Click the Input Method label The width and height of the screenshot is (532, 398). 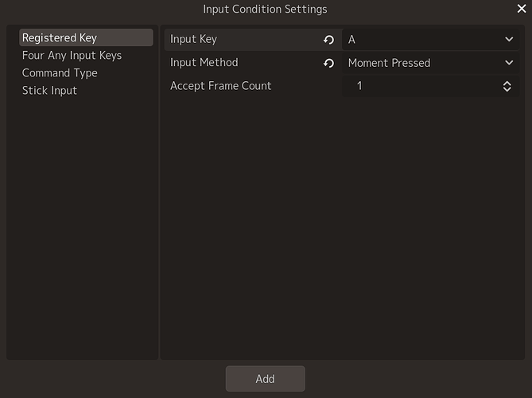(x=204, y=62)
